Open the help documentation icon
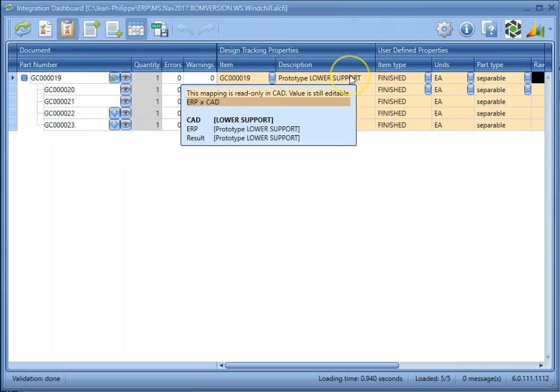The width and height of the screenshot is (560, 392). pos(489,29)
